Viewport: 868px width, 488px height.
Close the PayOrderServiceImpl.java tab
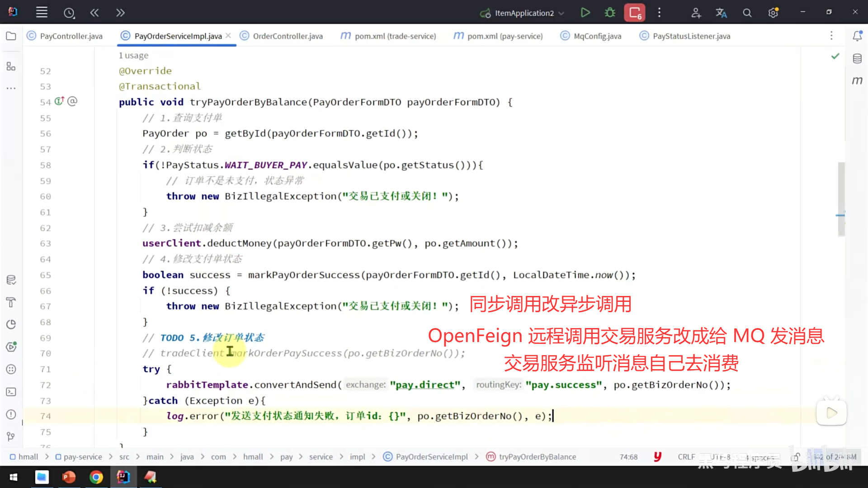pos(228,36)
